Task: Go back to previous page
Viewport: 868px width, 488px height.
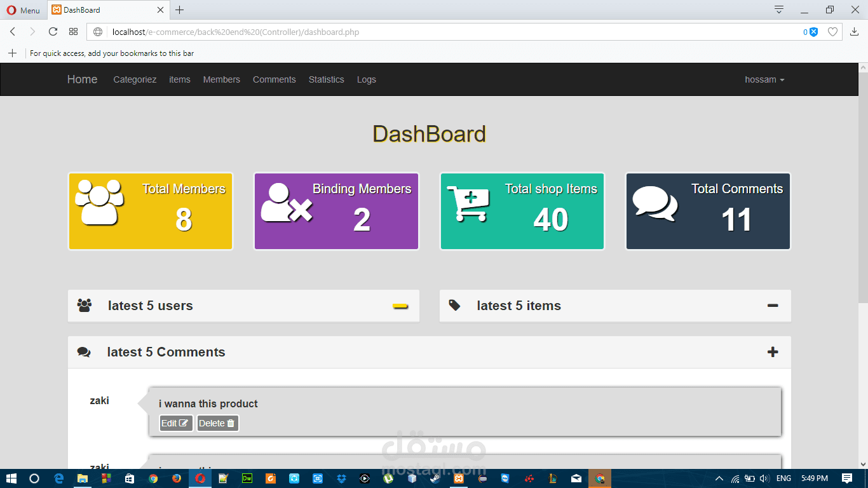Action: click(x=12, y=32)
